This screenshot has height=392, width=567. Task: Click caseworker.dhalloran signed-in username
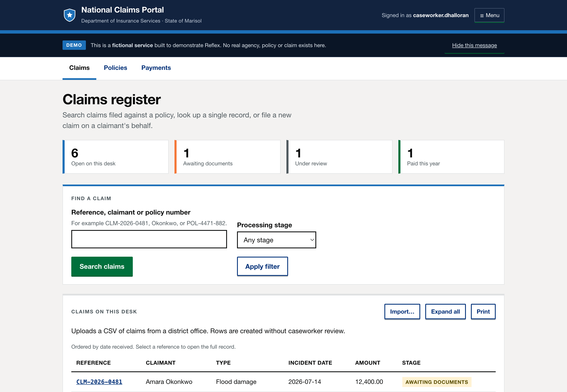[440, 15]
